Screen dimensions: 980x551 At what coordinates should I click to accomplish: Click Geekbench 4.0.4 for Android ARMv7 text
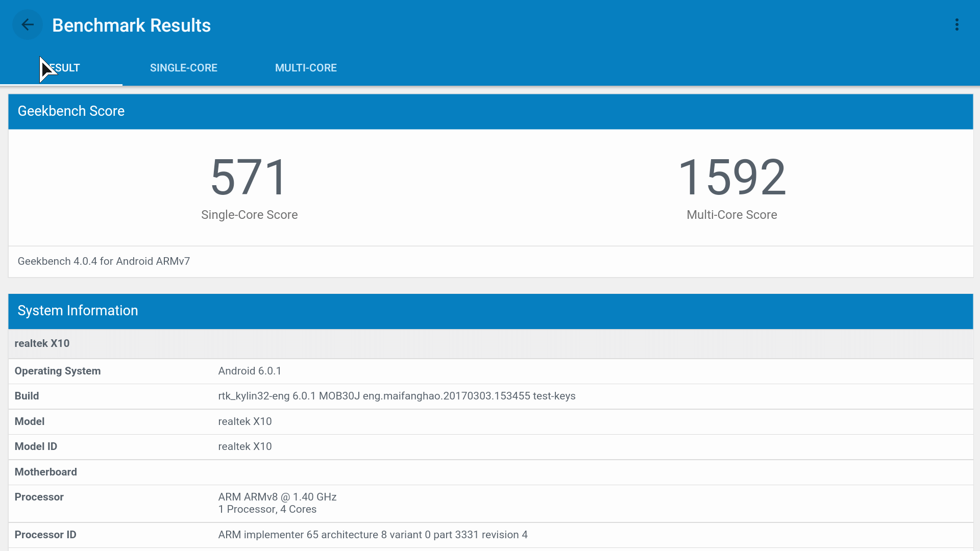(x=104, y=261)
